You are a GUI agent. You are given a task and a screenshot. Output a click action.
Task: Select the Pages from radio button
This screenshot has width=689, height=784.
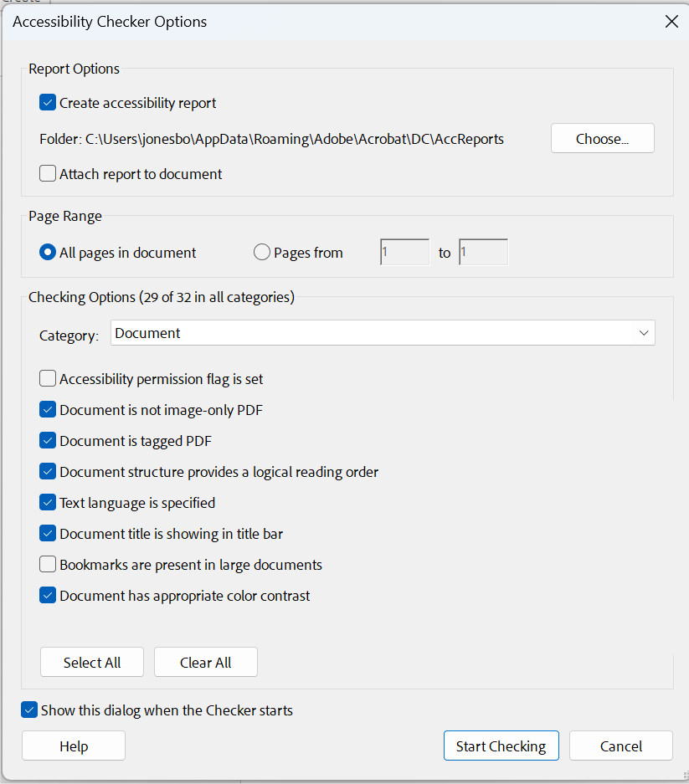[x=261, y=251]
